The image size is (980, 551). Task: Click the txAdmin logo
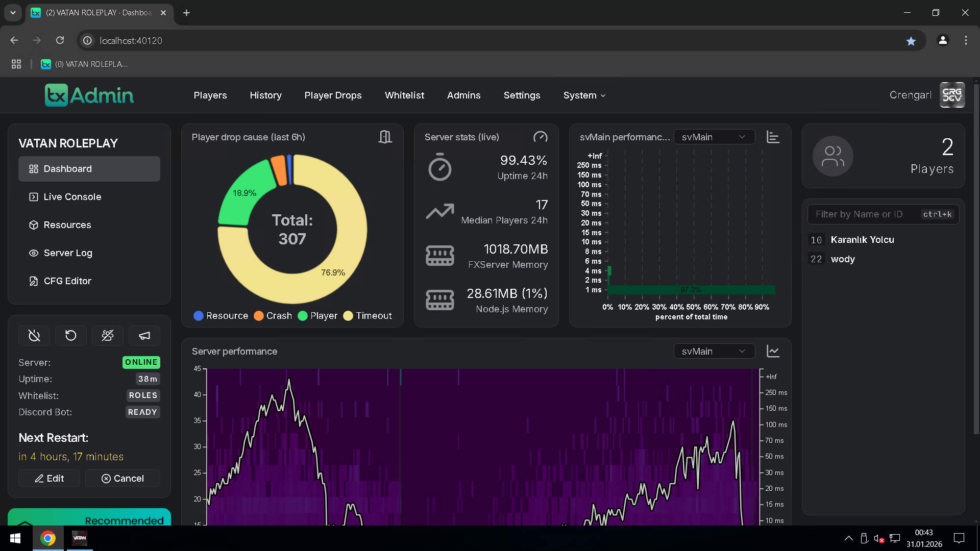point(89,95)
